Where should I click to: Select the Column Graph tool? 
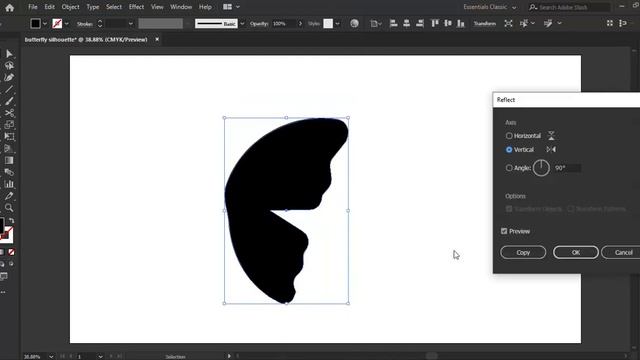tap(9, 184)
